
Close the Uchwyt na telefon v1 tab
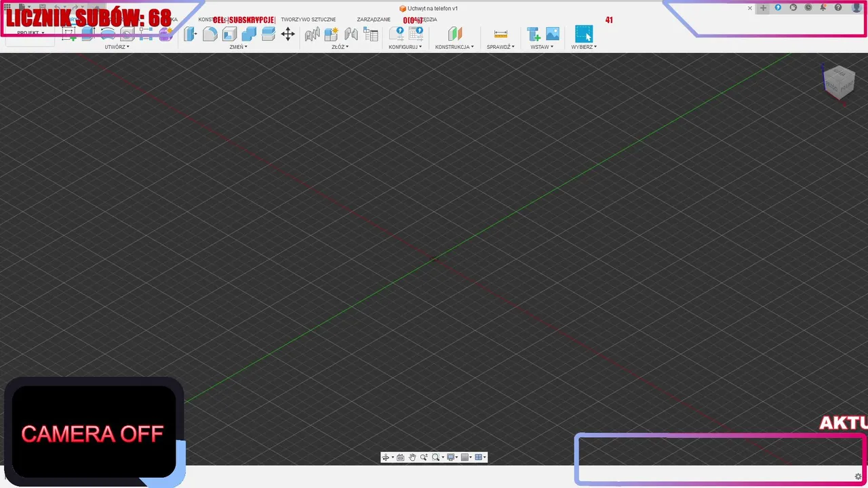coord(750,8)
